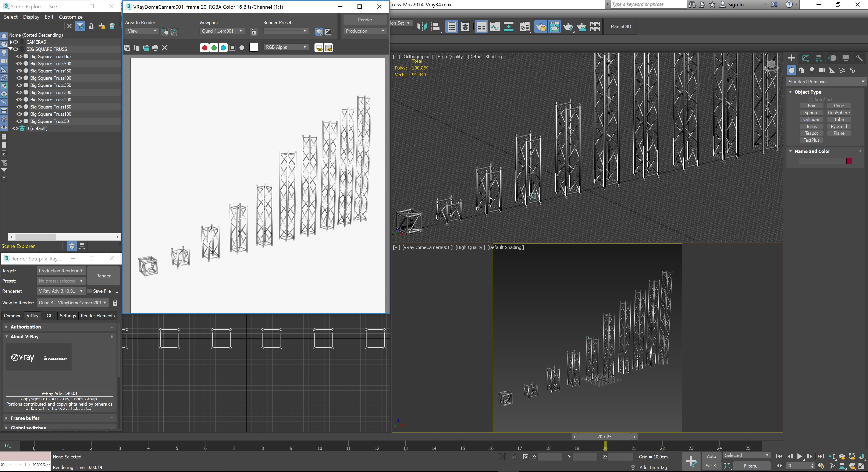Click the object color swatch in Name and Color
Screen dimensions: 868x472
849,161
